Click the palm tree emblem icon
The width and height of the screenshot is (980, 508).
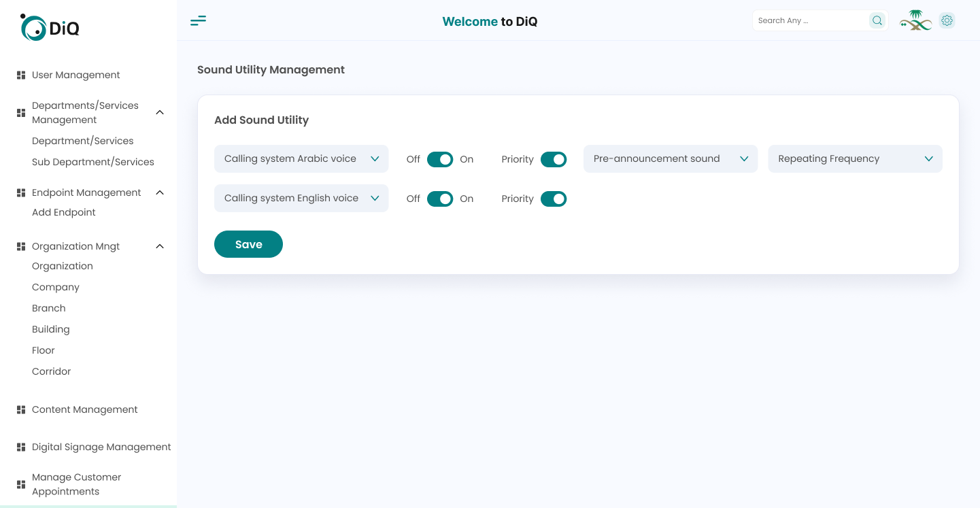pyautogui.click(x=916, y=20)
